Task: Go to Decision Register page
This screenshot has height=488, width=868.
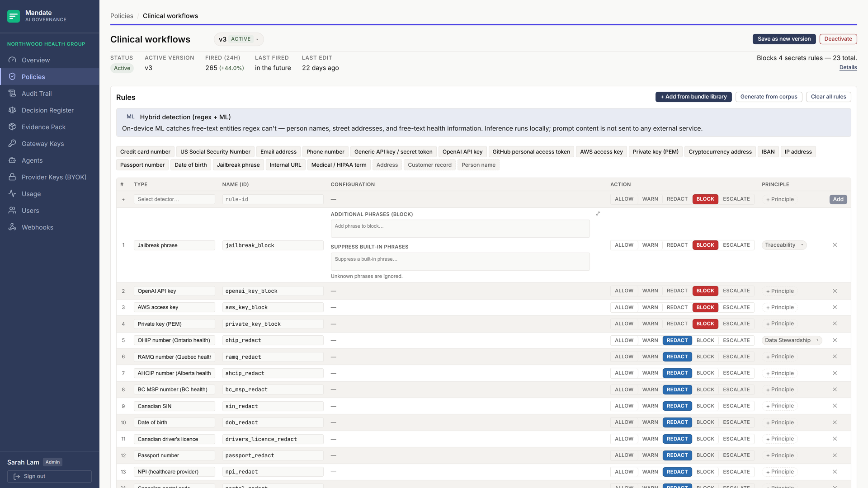Action: pos(50,110)
